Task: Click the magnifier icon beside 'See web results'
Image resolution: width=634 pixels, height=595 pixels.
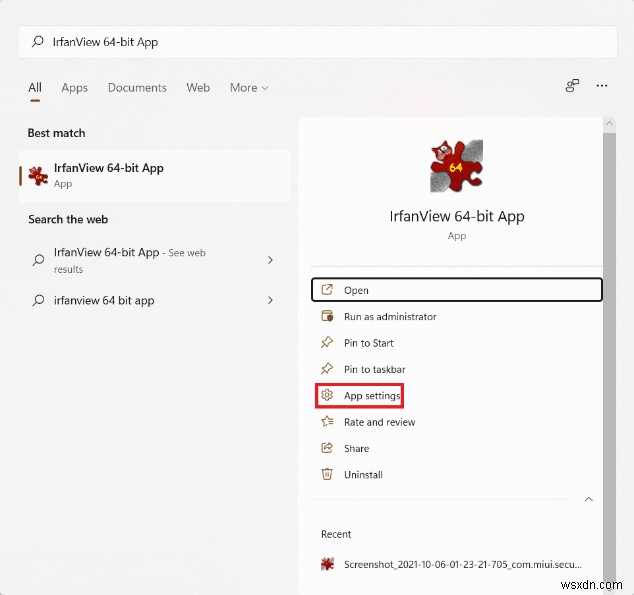Action: tap(38, 260)
